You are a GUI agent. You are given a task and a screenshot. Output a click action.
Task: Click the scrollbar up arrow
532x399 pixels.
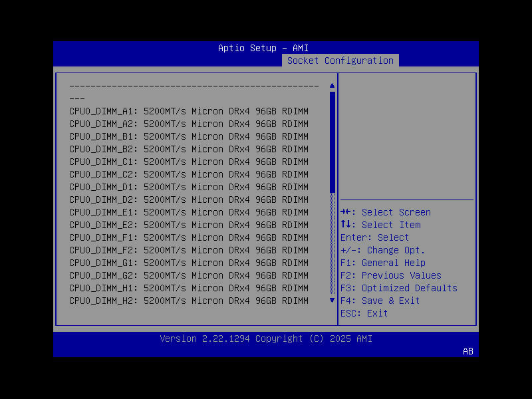(x=332, y=85)
